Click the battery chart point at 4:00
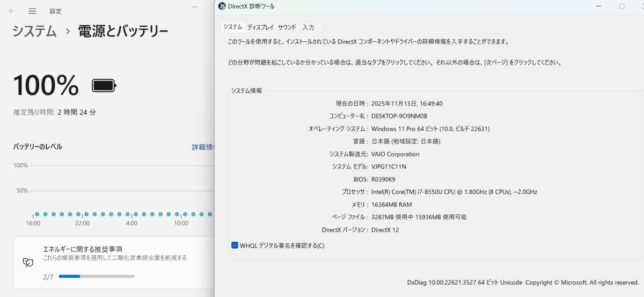This screenshot has height=297, width=644. pos(136,214)
